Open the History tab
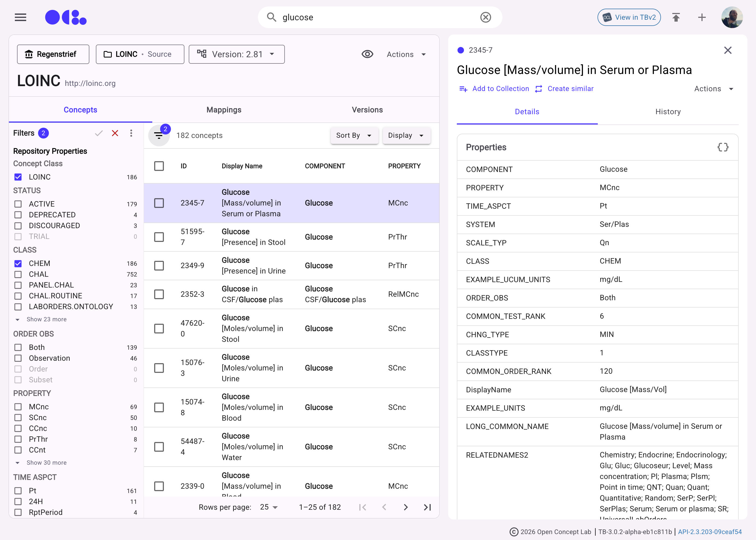Viewport: 756px width, 540px height. [668, 112]
